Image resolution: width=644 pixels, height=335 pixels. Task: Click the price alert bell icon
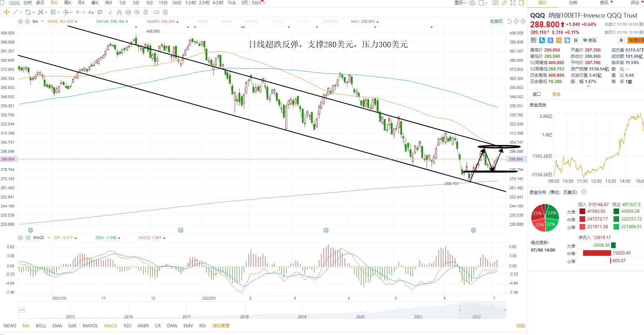[621, 40]
